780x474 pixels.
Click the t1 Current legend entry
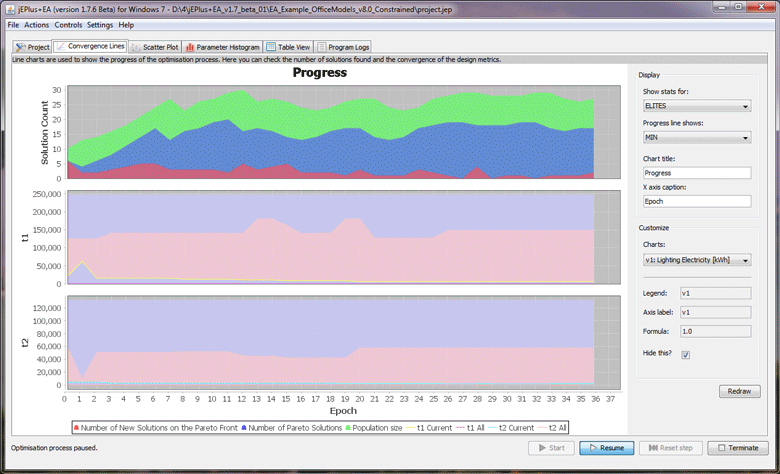pos(429,428)
